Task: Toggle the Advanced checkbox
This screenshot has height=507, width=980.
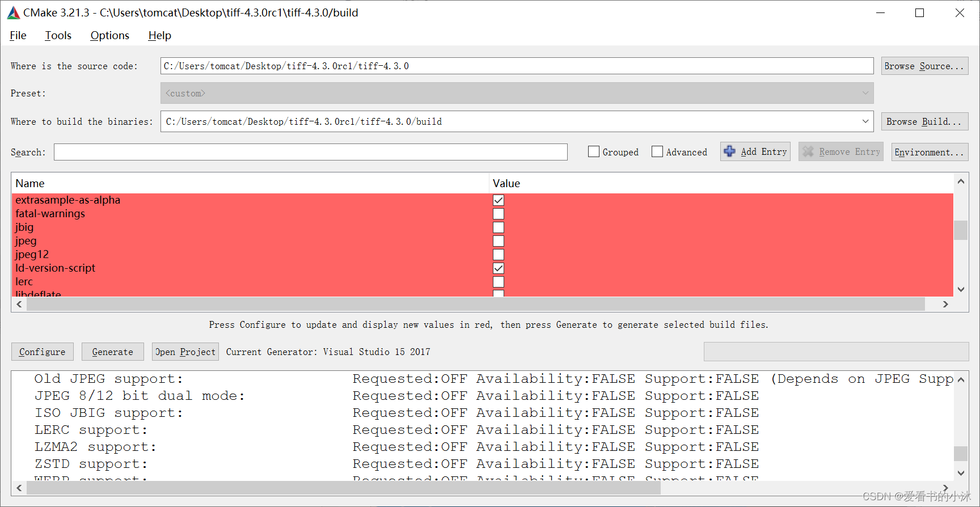Action: pos(657,151)
